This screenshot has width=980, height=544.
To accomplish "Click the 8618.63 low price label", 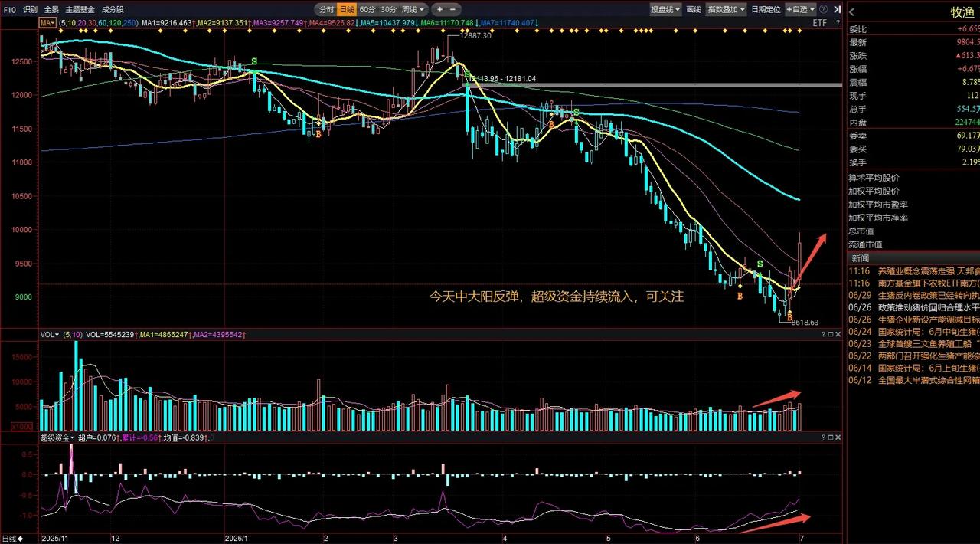I will coord(805,323).
